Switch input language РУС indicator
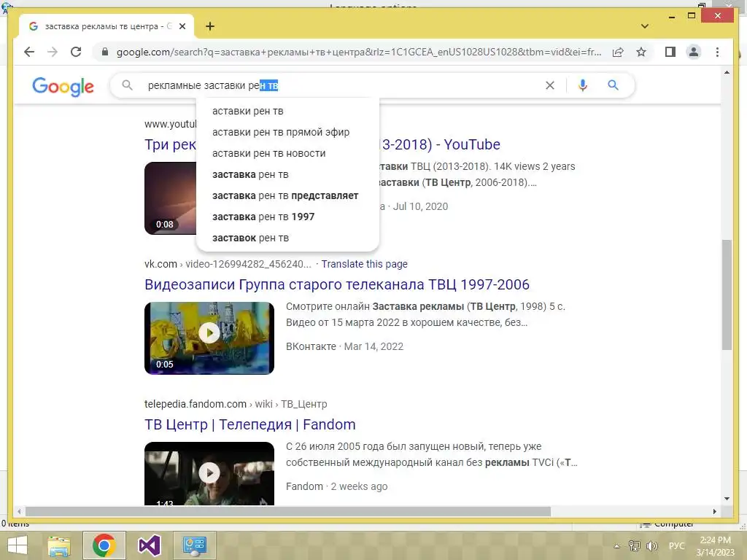This screenshot has width=747, height=560. pos(676,545)
